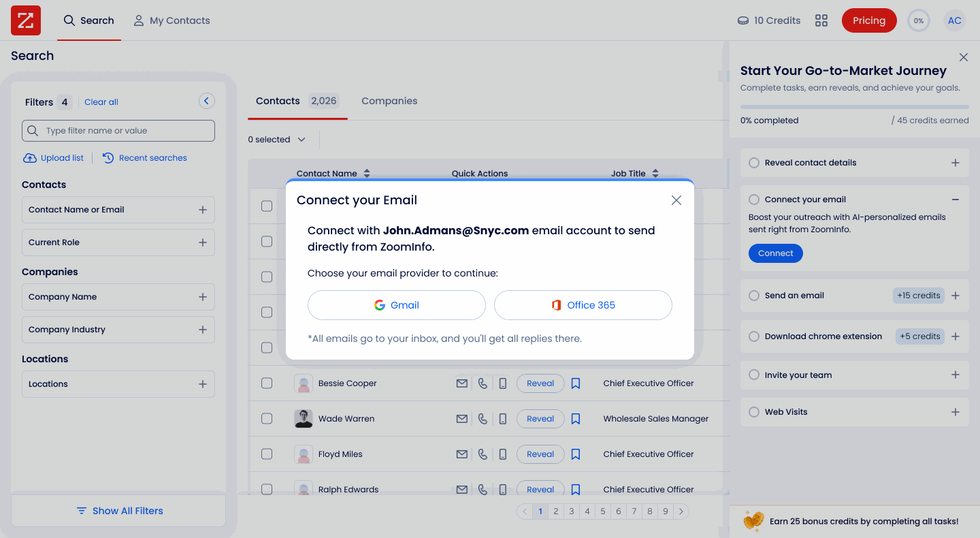This screenshot has width=980, height=538.
Task: Bookmark Floyd Miles's contact
Action: tap(576, 454)
